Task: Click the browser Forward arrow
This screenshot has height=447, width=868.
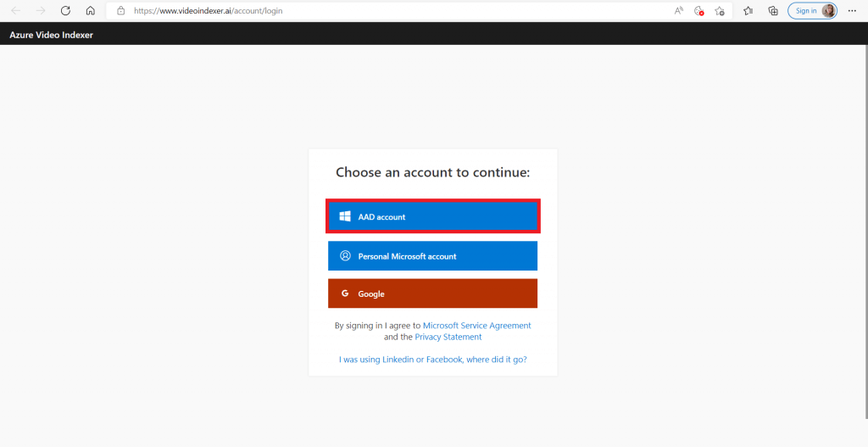Action: 41,11
